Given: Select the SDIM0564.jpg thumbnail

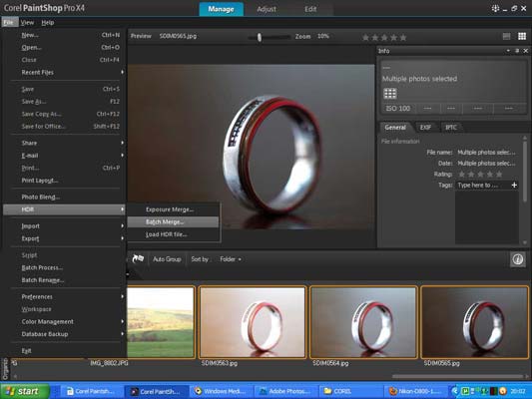Looking at the screenshot, I should click(x=363, y=322).
